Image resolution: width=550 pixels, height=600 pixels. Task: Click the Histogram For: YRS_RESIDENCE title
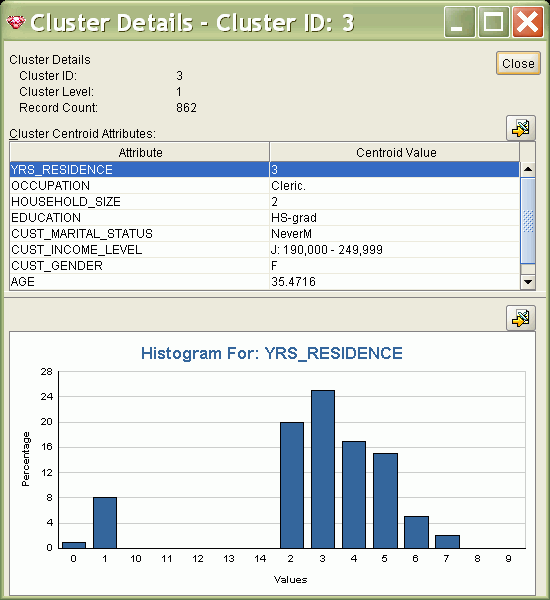point(272,353)
